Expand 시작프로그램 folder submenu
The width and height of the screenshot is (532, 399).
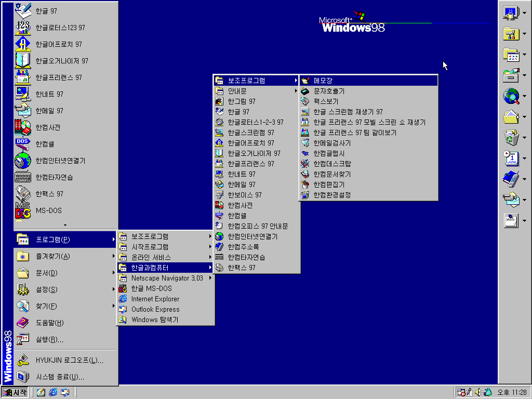click(x=166, y=247)
